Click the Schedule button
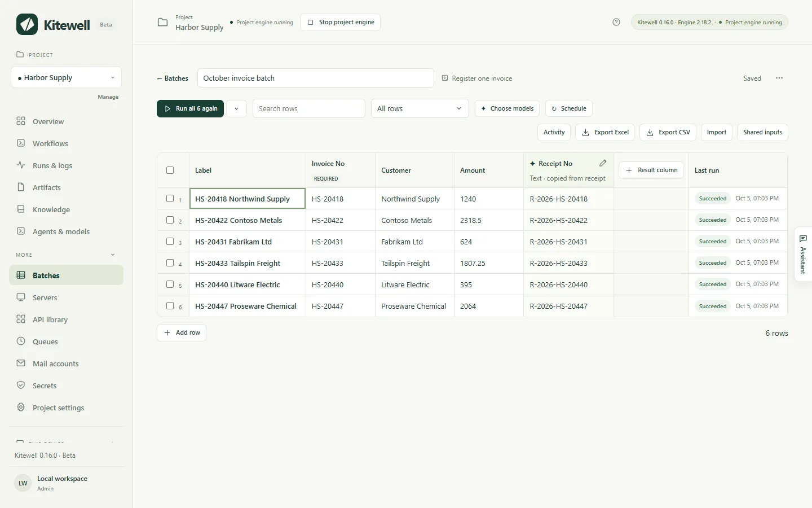Viewport: 812px width, 508px height. coord(568,108)
